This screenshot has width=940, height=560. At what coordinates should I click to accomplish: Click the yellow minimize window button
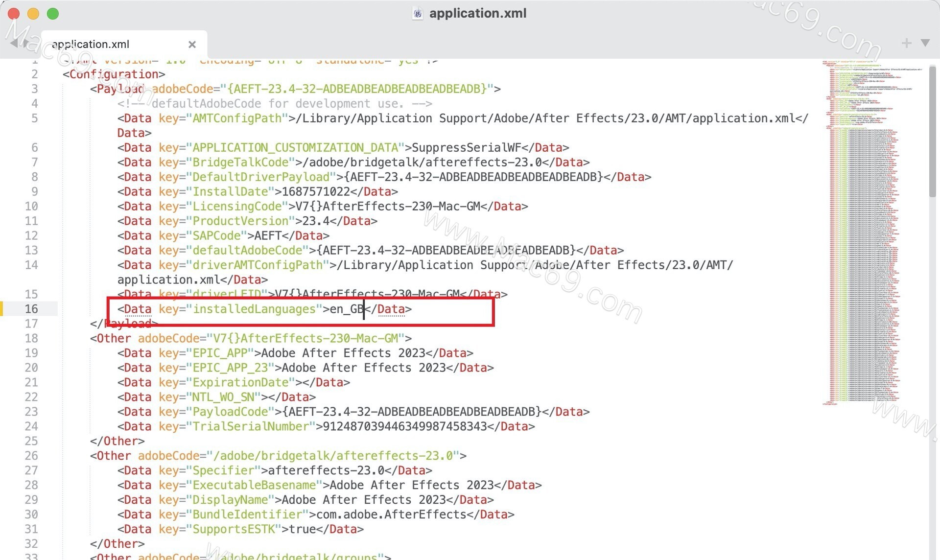point(33,14)
